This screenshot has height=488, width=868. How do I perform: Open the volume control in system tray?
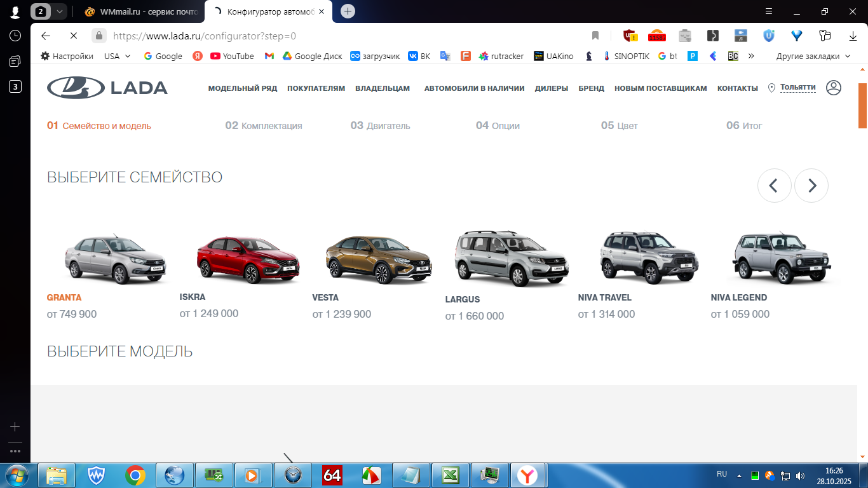[x=800, y=475]
